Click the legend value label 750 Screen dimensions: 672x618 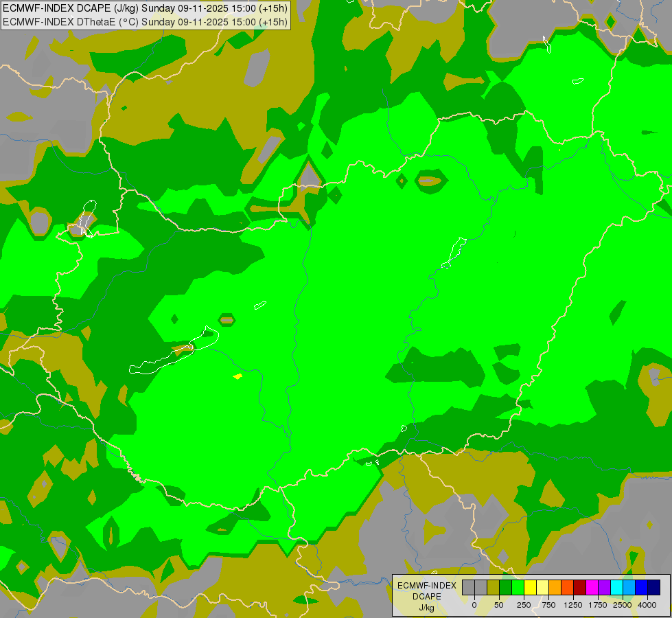coord(548,605)
